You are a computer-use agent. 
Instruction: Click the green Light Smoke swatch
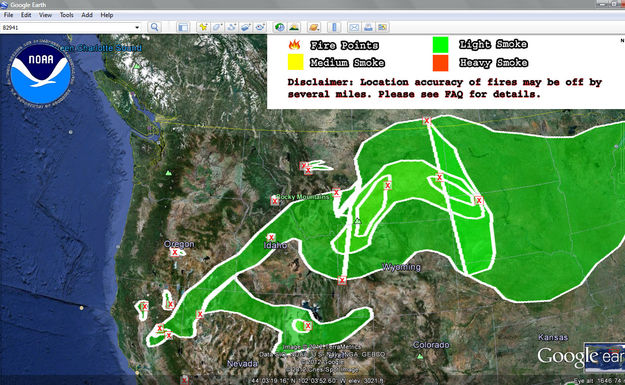point(440,45)
